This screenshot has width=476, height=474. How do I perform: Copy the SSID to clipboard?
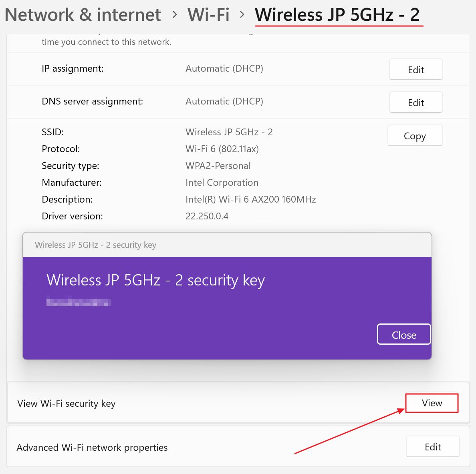[415, 136]
